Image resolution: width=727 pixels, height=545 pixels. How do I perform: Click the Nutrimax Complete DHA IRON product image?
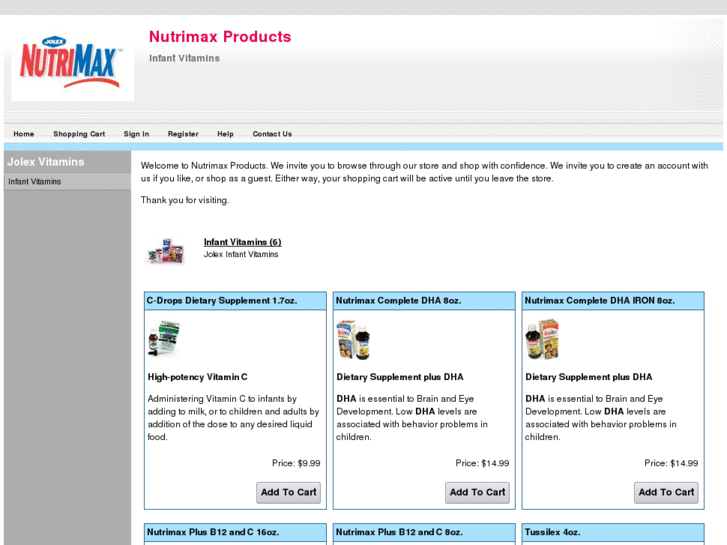pos(542,340)
